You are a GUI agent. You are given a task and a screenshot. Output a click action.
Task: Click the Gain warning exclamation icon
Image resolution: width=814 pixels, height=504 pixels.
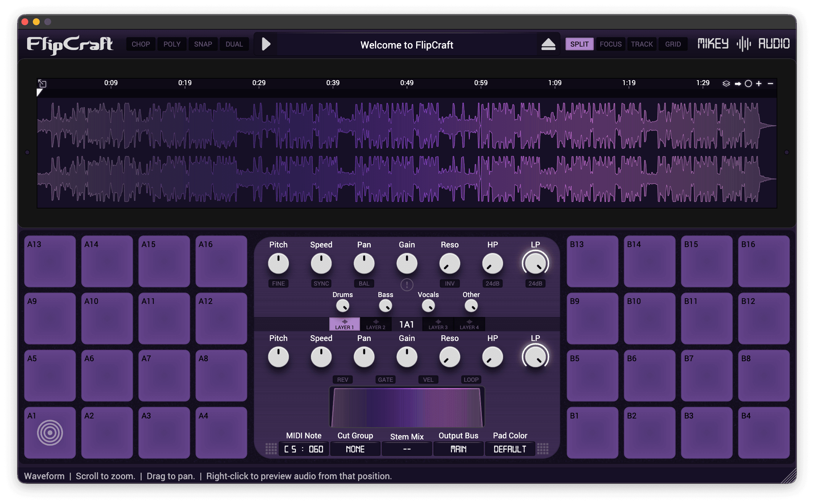click(x=407, y=284)
